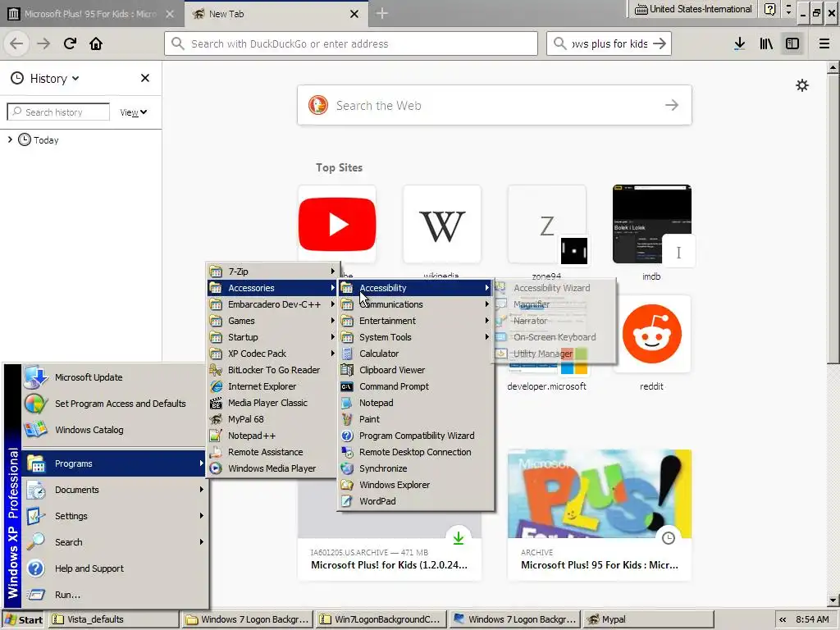The width and height of the screenshot is (840, 630).
Task: Expand the Communications submenu
Action: [x=415, y=304]
